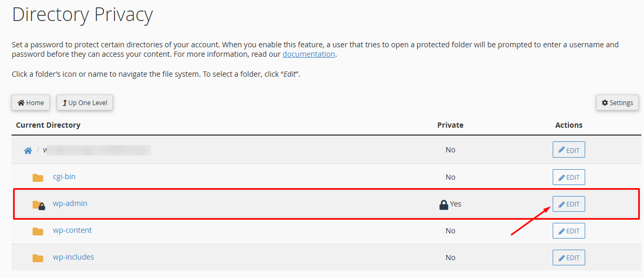Edit privacy for the cgi-bin directory
644x278 pixels.
(568, 177)
